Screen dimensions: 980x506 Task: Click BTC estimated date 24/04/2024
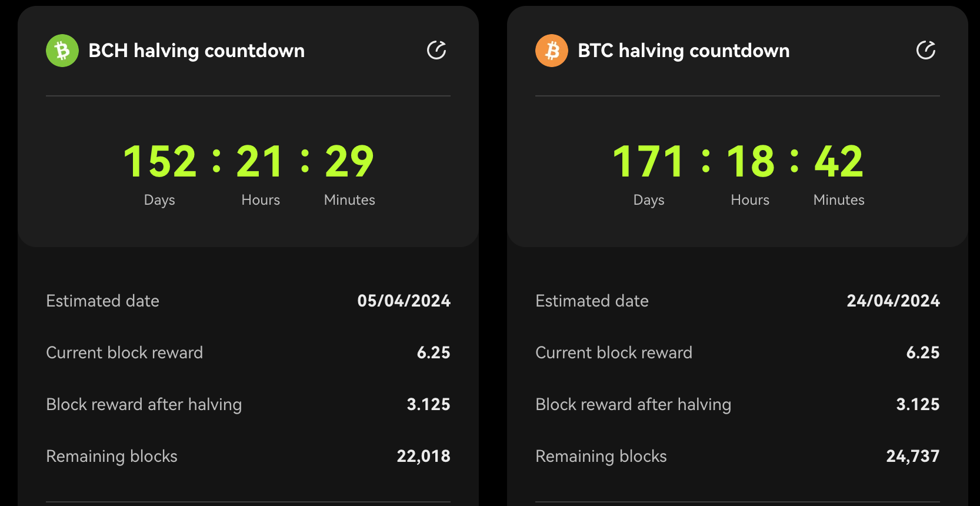[894, 301]
